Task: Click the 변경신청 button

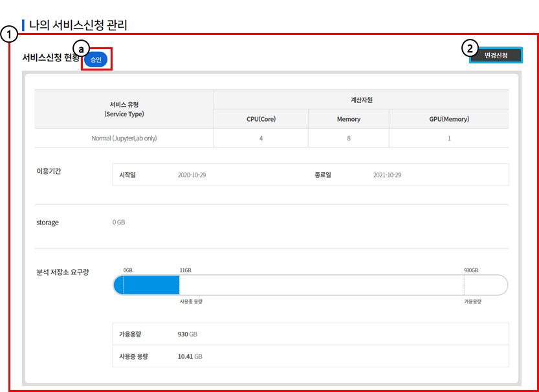Action: tap(496, 56)
